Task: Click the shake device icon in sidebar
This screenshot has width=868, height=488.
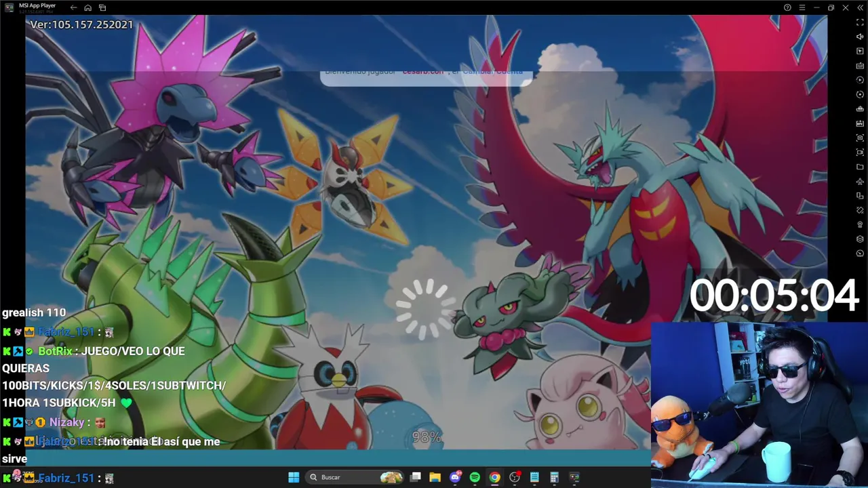Action: tap(860, 210)
